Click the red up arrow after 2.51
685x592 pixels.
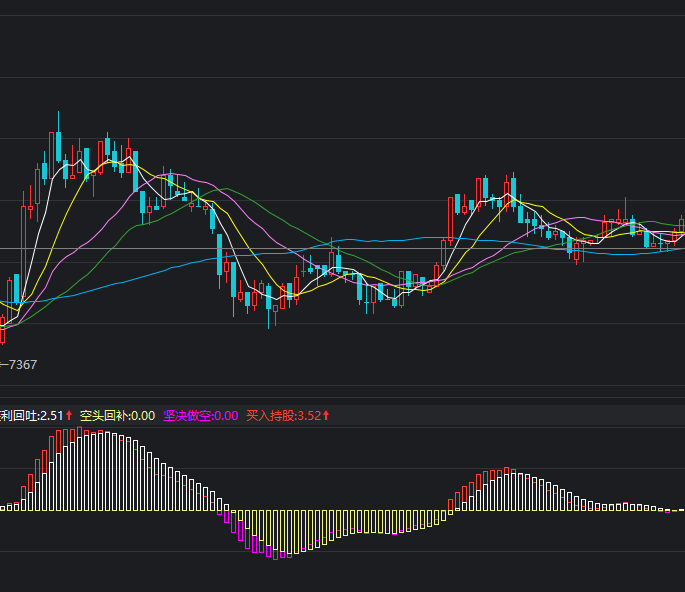[69, 415]
